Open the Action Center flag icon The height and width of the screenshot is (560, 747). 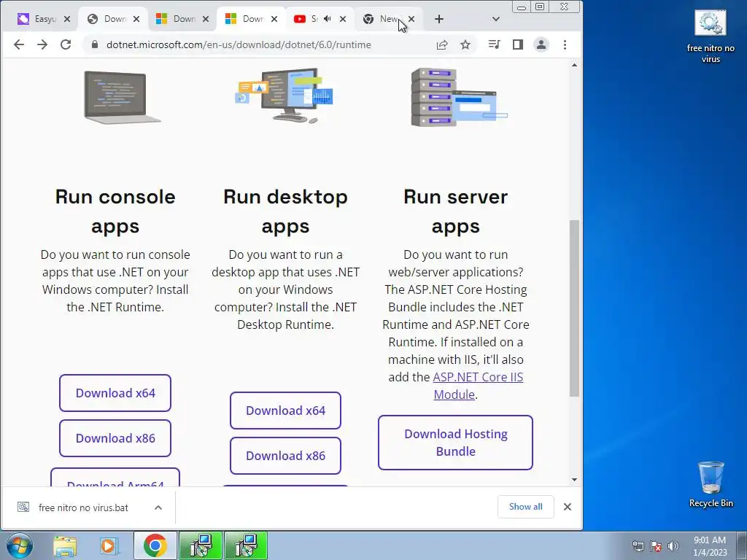pyautogui.click(x=656, y=546)
